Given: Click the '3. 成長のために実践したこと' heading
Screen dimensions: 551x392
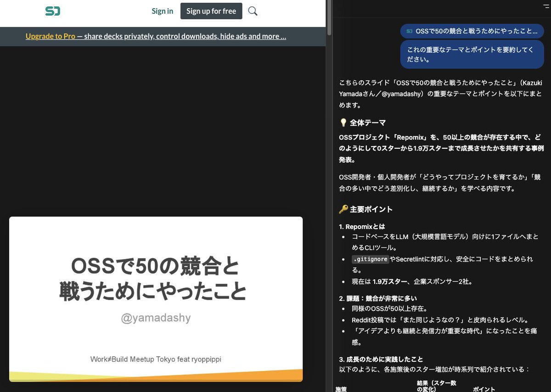Looking at the screenshot, I should (381, 359).
